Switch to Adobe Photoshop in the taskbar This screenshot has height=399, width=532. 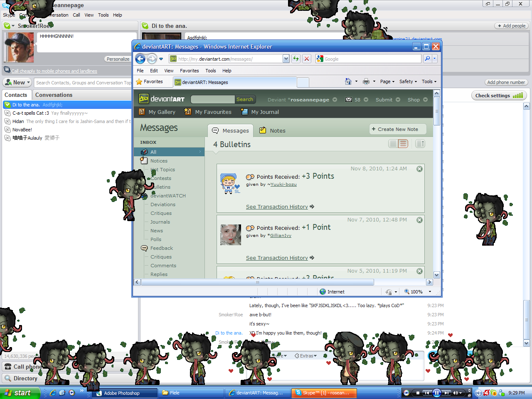point(125,393)
